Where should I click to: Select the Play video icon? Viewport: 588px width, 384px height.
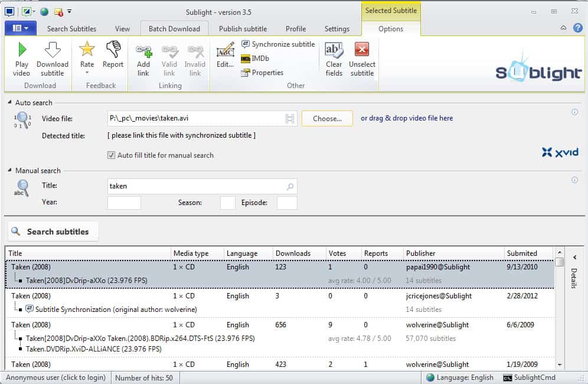21,58
